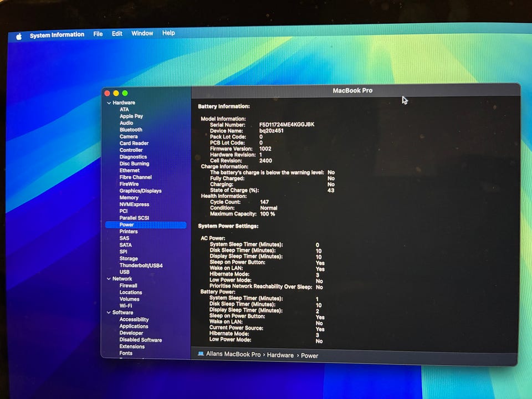Open the File menu

98,34
